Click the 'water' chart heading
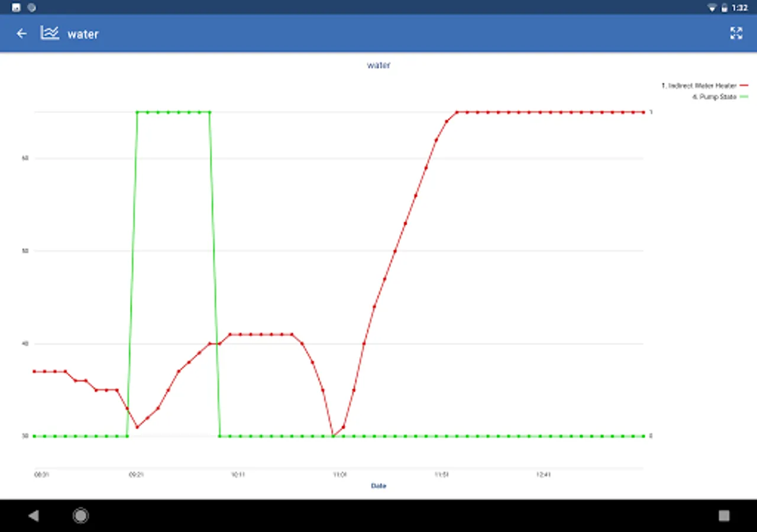The image size is (757, 532). (x=378, y=65)
